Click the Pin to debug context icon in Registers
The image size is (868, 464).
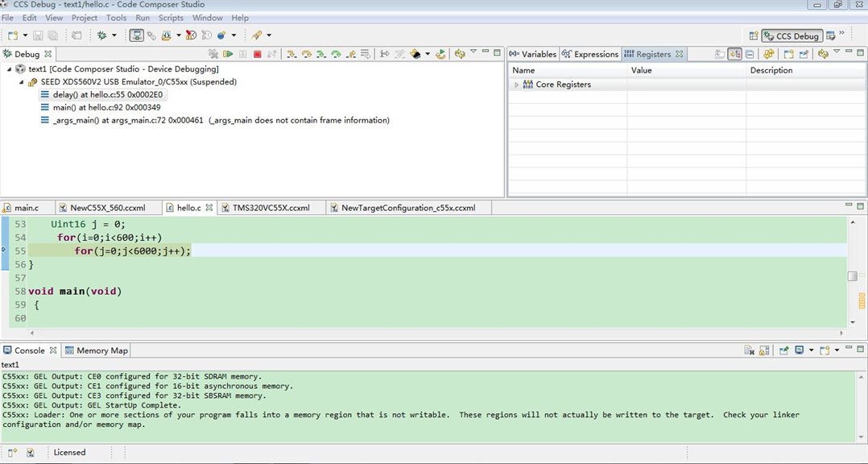coord(804,54)
